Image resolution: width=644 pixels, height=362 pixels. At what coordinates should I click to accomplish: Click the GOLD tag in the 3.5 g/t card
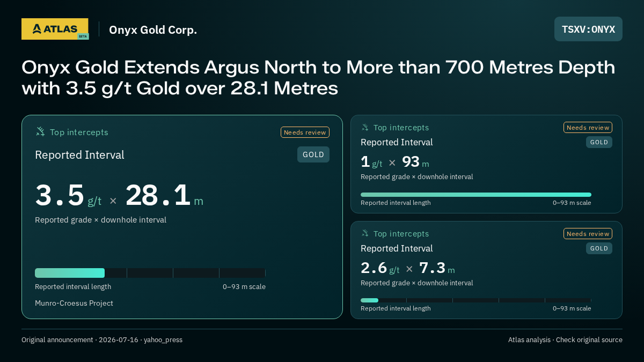tap(313, 154)
